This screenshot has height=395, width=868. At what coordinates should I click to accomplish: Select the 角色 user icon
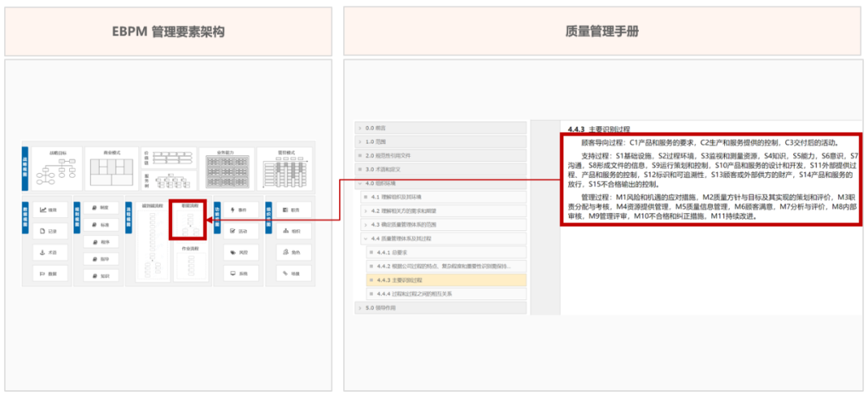click(x=286, y=252)
